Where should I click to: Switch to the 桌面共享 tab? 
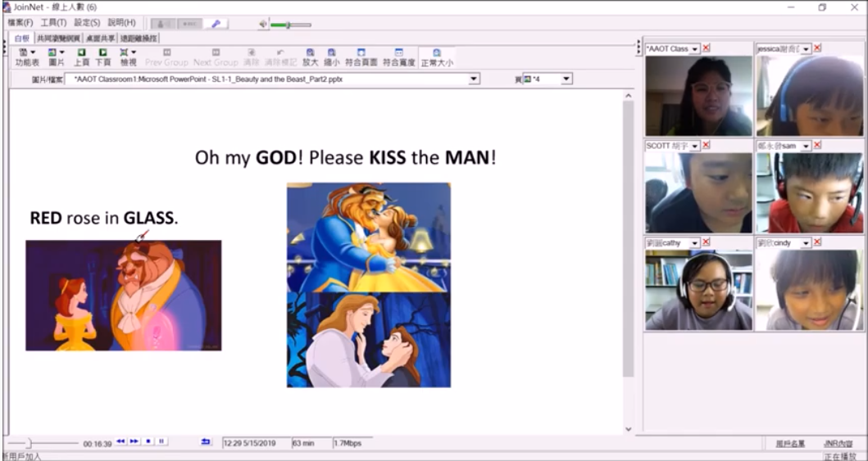101,38
